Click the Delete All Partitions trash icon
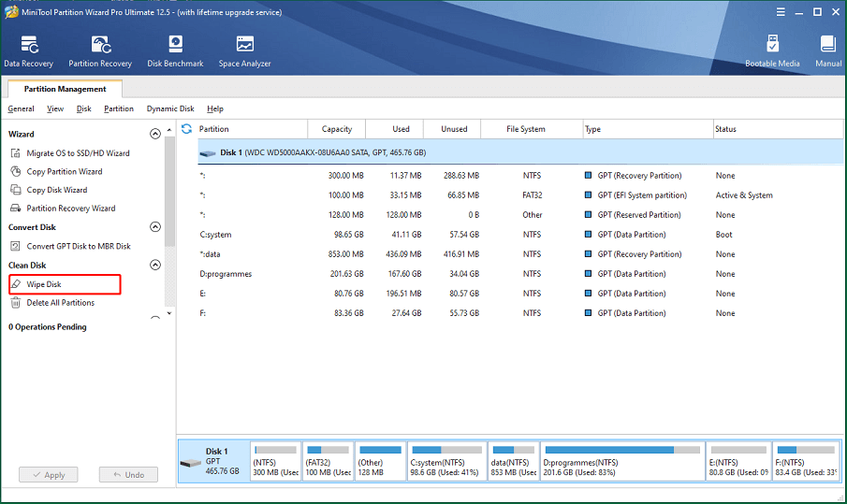This screenshot has width=847, height=504. [16, 303]
